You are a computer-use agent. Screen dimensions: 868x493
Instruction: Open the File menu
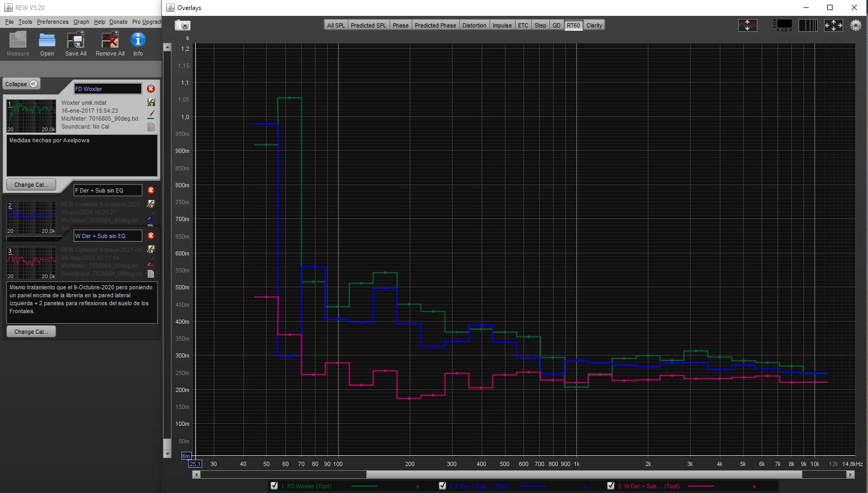click(10, 22)
